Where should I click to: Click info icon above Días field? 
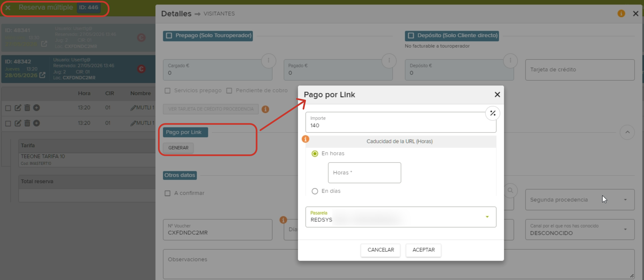(283, 220)
